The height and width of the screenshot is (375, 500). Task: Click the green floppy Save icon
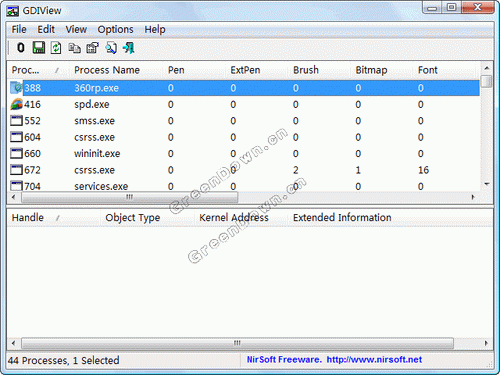point(39,48)
